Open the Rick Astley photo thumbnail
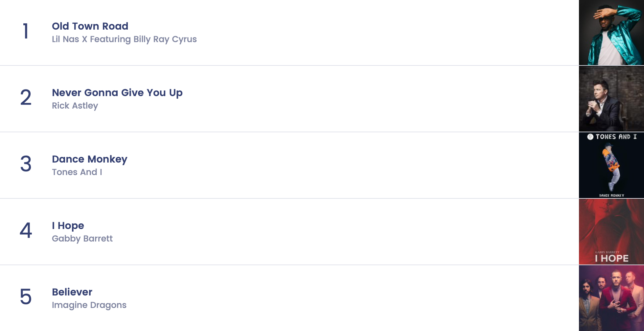 click(611, 99)
